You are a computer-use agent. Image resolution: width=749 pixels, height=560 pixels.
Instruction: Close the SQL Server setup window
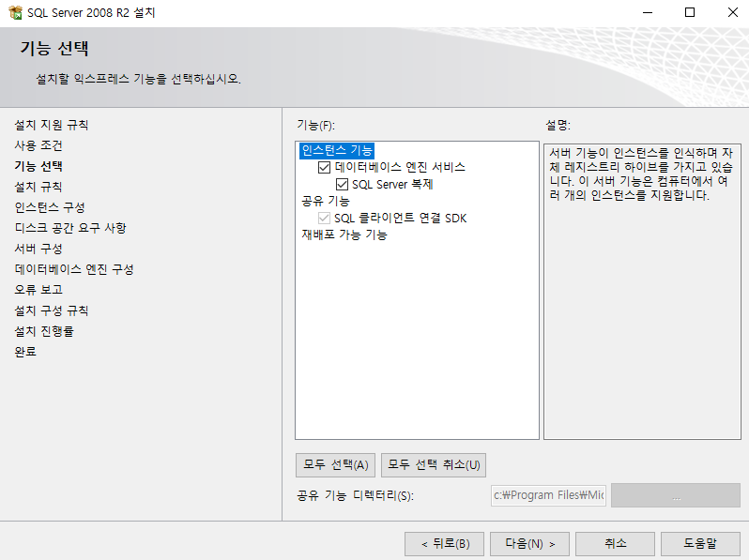click(733, 12)
